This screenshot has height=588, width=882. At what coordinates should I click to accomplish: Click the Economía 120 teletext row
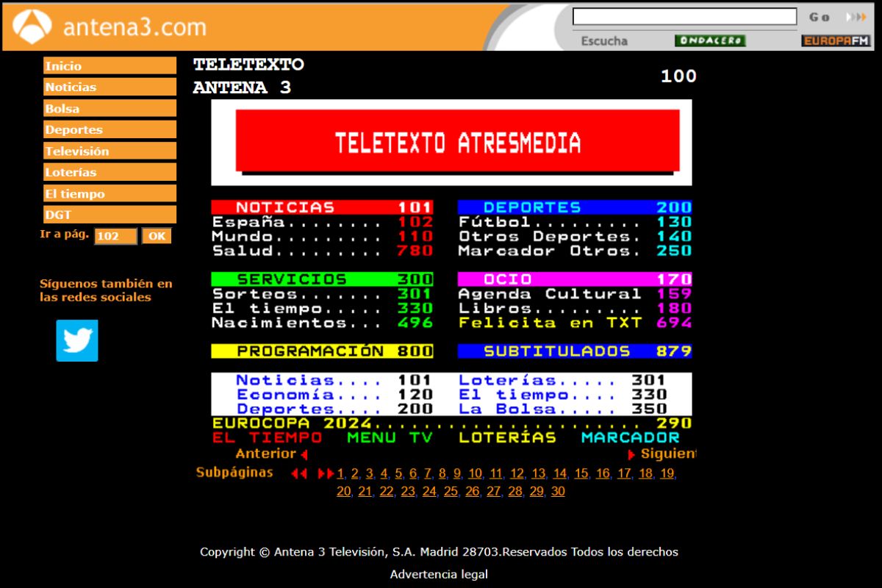[334, 395]
